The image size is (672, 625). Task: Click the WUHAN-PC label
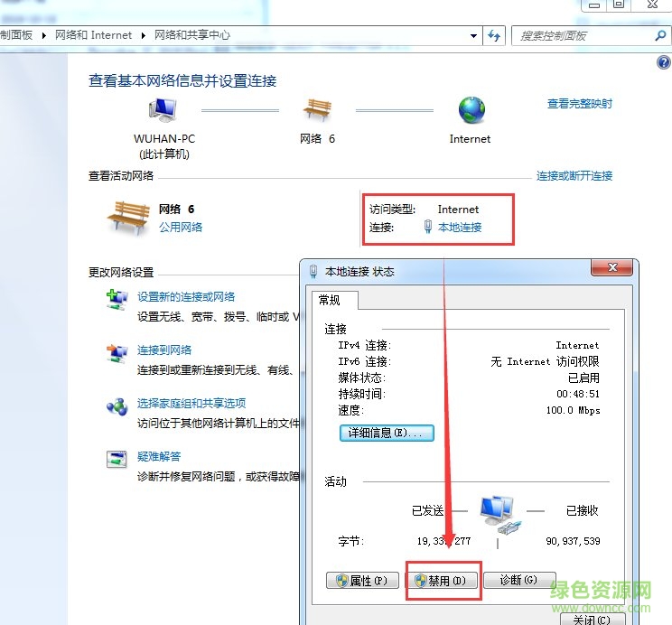coord(164,139)
